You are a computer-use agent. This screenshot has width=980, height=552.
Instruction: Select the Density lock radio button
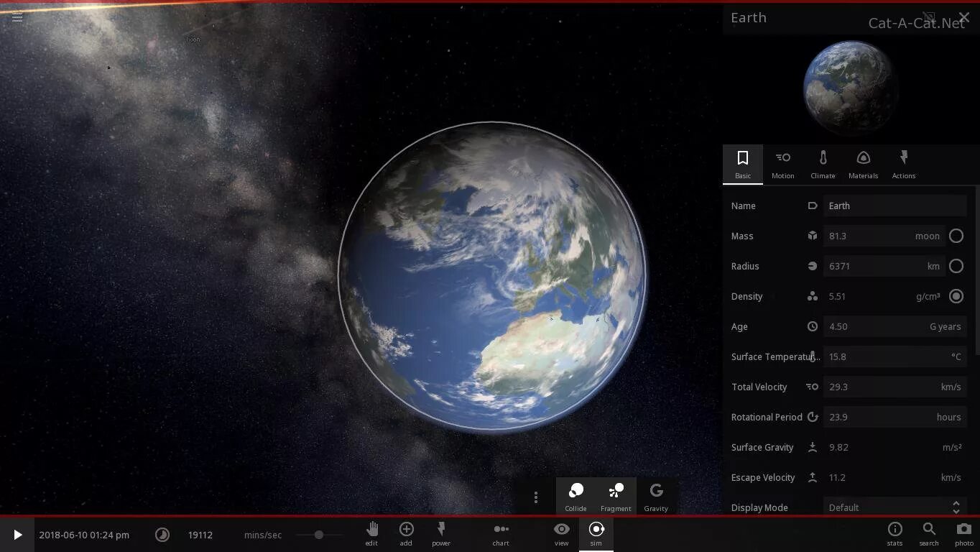point(956,296)
